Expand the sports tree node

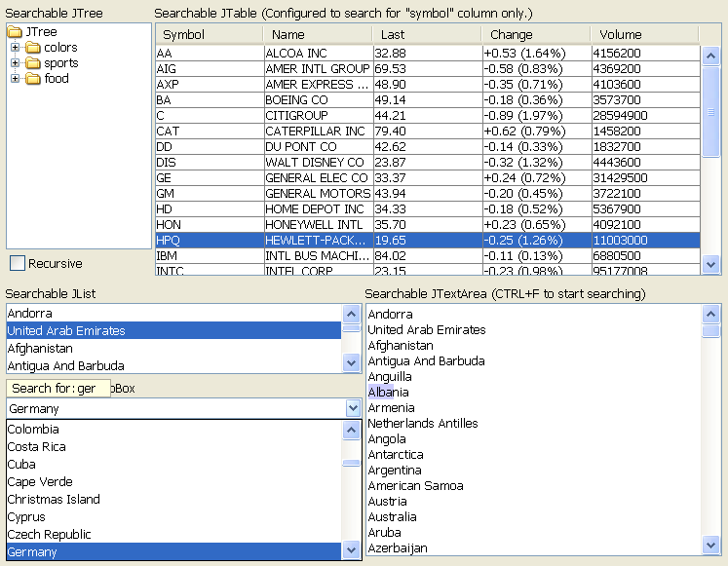pyautogui.click(x=15, y=63)
